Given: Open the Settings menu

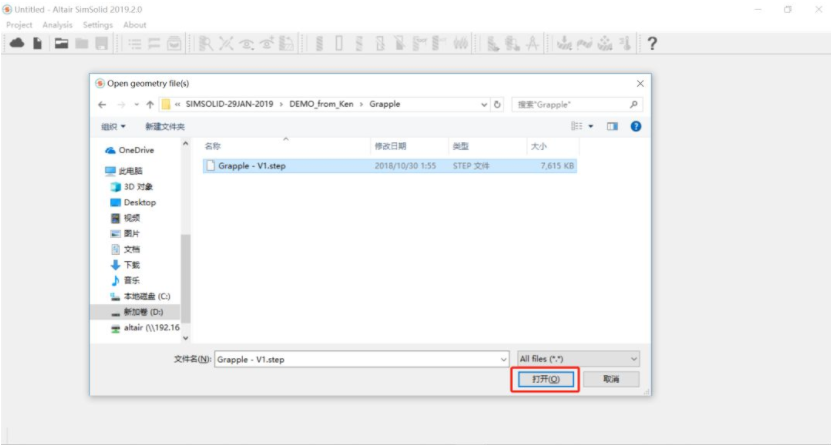Looking at the screenshot, I should pyautogui.click(x=98, y=25).
